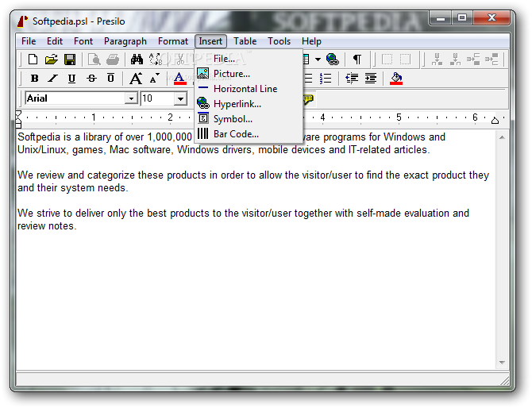Choose Hyperlink... from the Insert menu
Screen dimensions: 532x408
coord(249,104)
